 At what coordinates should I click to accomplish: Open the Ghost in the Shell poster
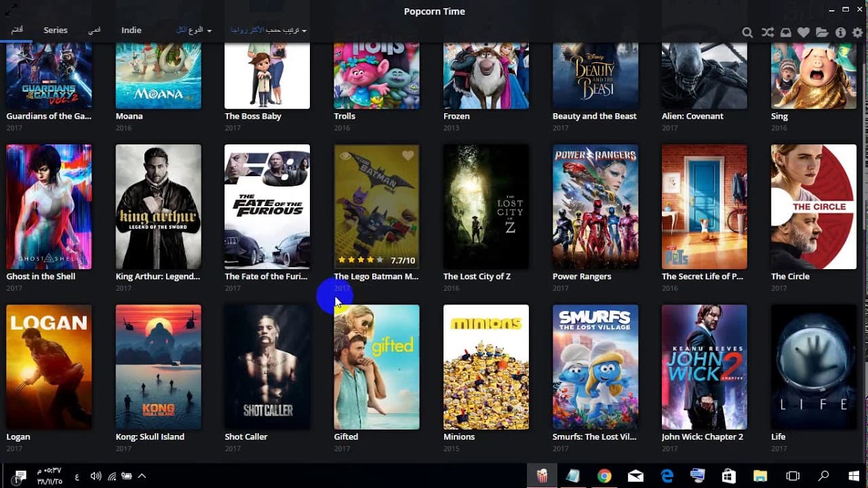pos(49,207)
